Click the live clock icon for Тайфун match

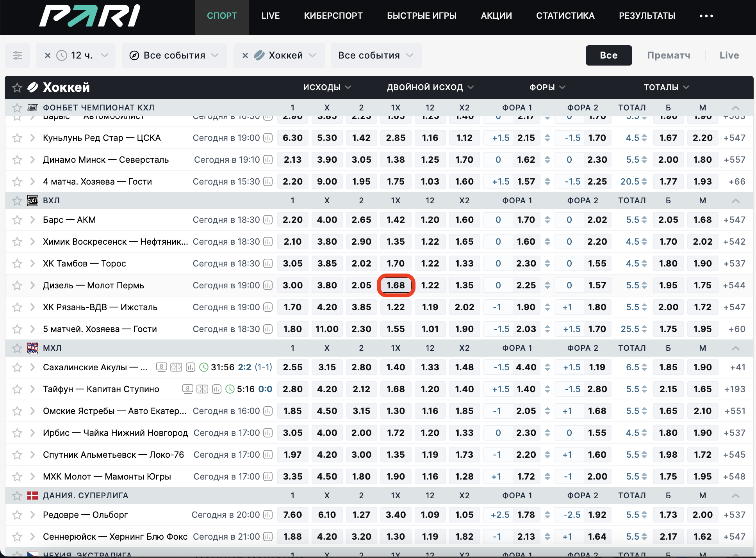coord(230,389)
